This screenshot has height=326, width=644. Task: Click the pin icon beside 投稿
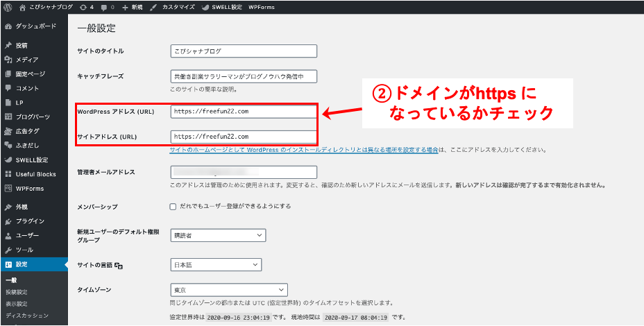(8, 46)
